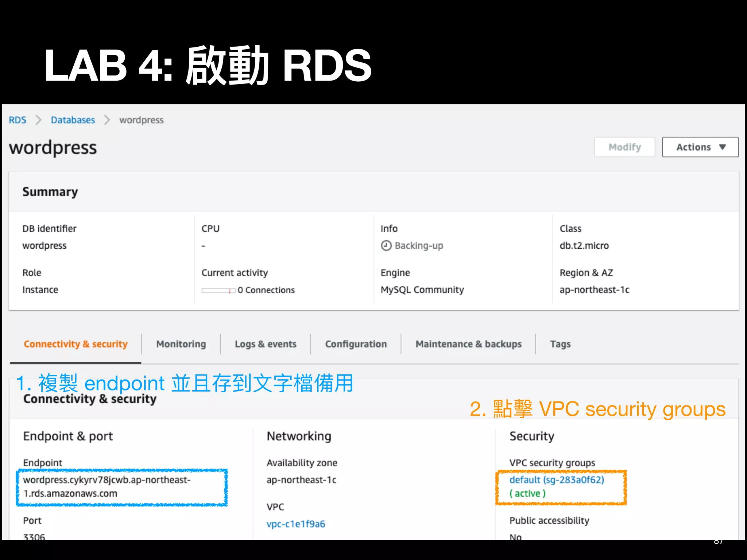
Task: Click the endpoint address wordpress.cykyrv78jcwb text
Action: [x=107, y=487]
